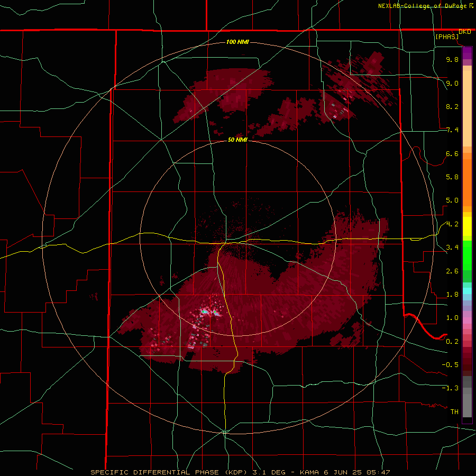Screen dimensions: 476x476
Task: Select the [PHAS] label above color scale
Action: (x=447, y=36)
